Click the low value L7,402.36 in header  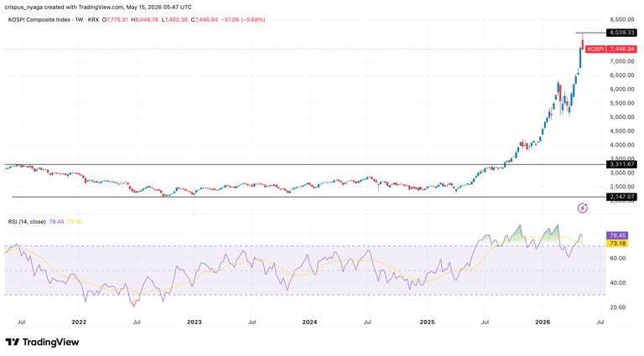[174, 20]
